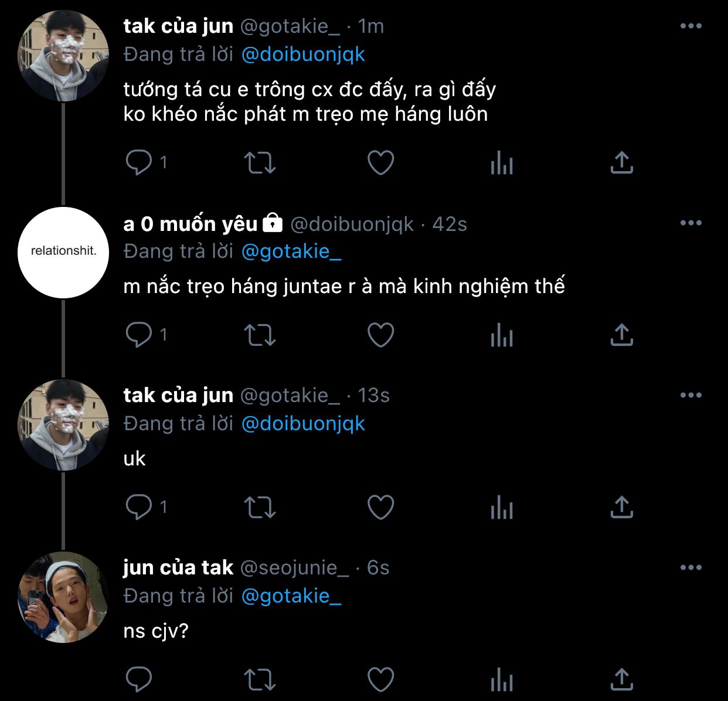The image size is (728, 701).
Task: View analytics on the juntae tweet
Action: click(x=502, y=335)
